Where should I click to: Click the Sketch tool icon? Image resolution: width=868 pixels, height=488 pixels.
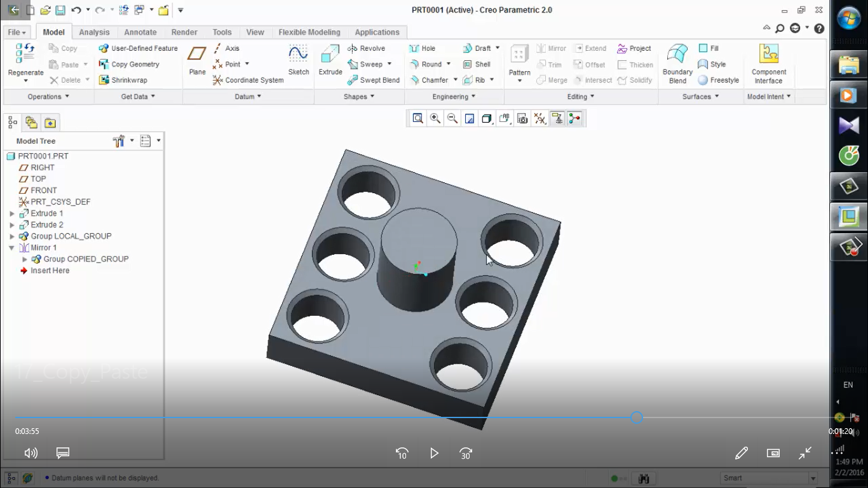point(298,59)
